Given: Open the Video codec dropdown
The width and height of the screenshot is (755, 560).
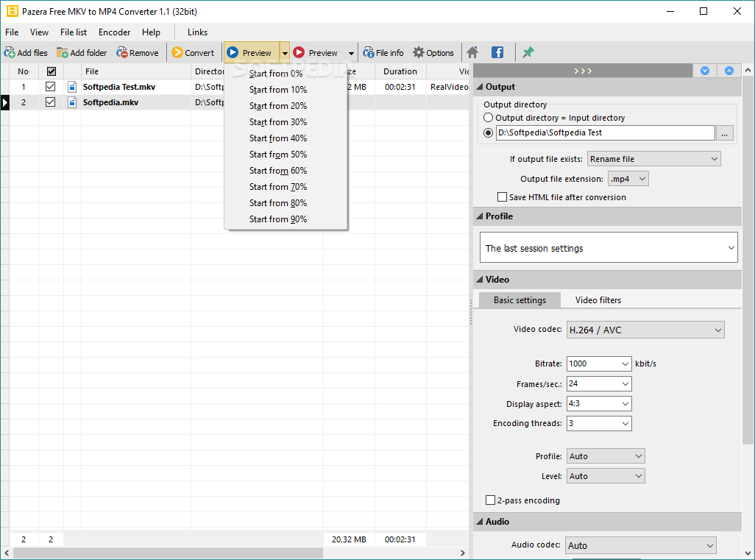Looking at the screenshot, I should coord(645,330).
